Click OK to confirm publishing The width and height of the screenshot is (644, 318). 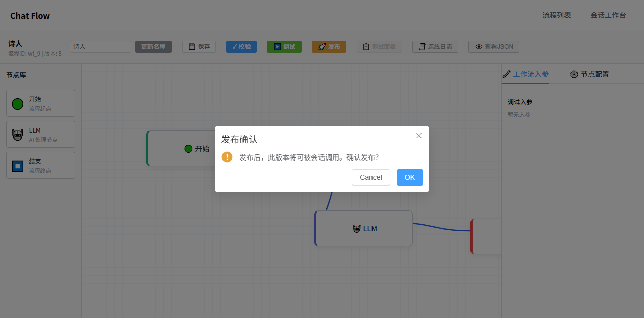409,177
